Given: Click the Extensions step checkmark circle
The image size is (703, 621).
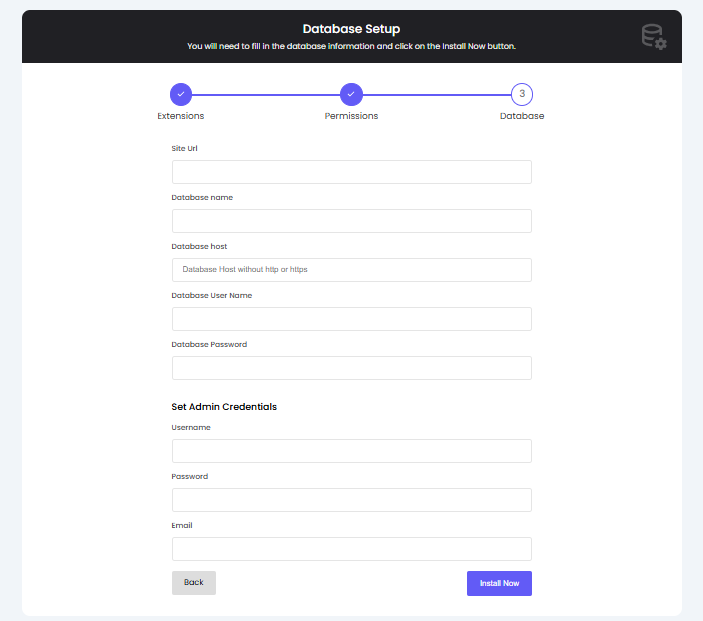Looking at the screenshot, I should [x=181, y=94].
